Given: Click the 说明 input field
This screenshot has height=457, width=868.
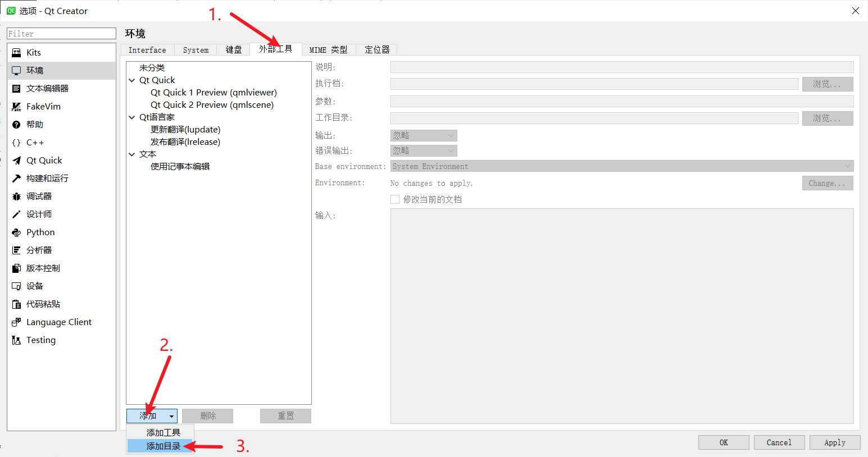Looking at the screenshot, I should tap(622, 67).
